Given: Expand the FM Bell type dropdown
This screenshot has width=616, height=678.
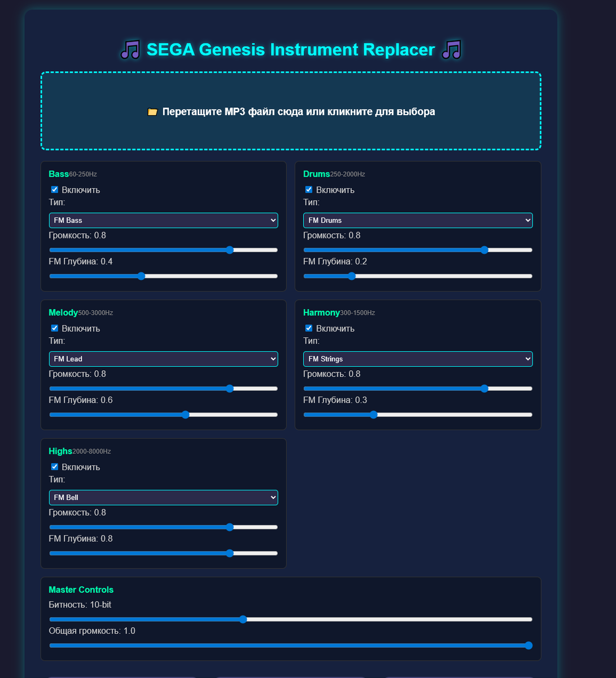Looking at the screenshot, I should [x=164, y=497].
